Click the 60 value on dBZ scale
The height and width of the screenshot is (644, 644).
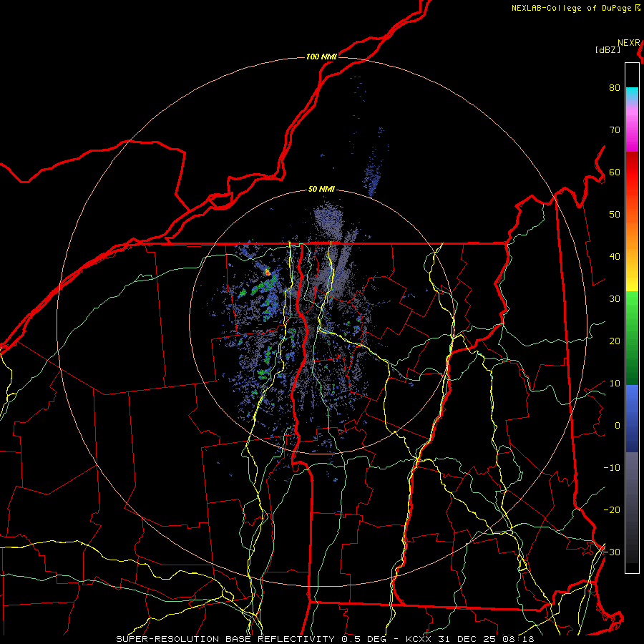pos(615,172)
